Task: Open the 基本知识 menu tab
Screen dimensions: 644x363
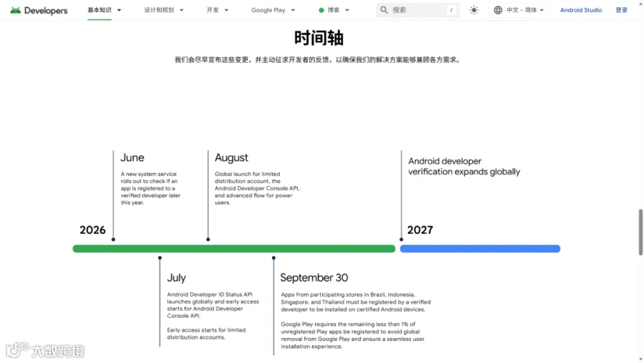Action: point(99,10)
